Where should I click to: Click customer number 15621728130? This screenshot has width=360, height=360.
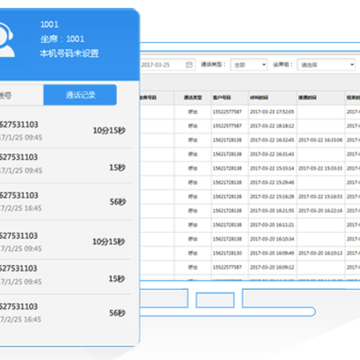(x=227, y=253)
